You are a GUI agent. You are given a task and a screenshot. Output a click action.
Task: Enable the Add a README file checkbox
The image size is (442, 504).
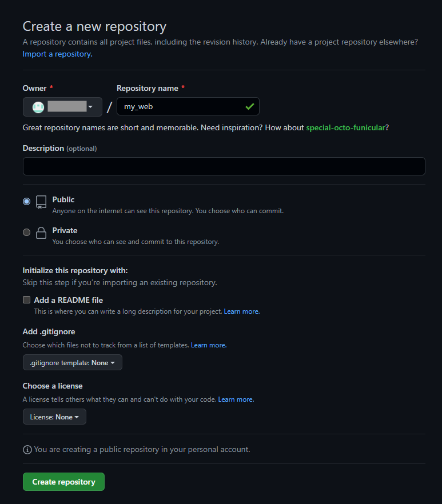(x=27, y=300)
